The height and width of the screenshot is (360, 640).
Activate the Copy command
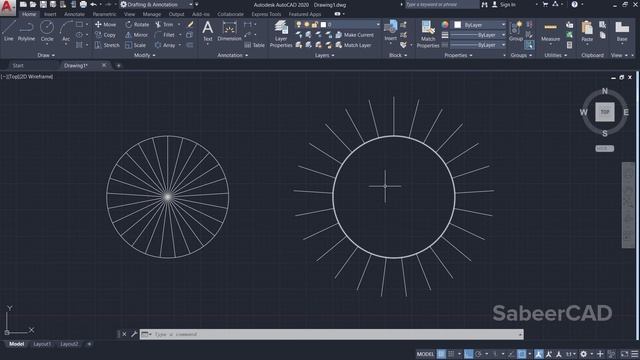[x=106, y=35]
